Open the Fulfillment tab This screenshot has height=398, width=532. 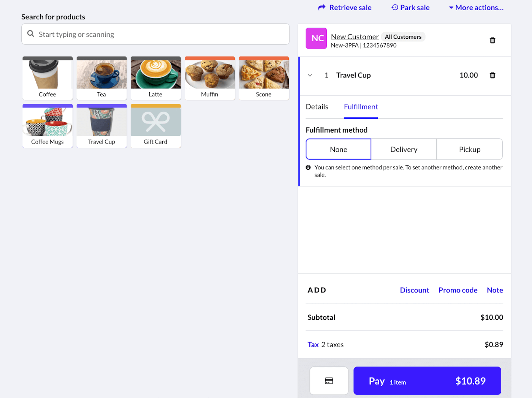click(361, 107)
